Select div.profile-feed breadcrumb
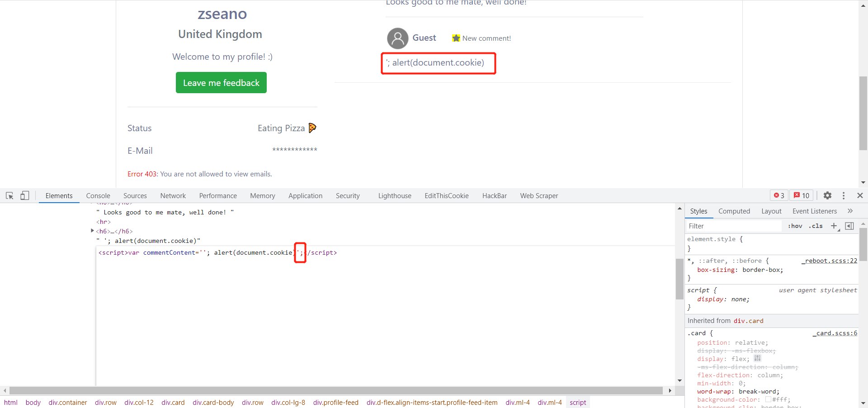This screenshot has height=408, width=868. (x=336, y=402)
